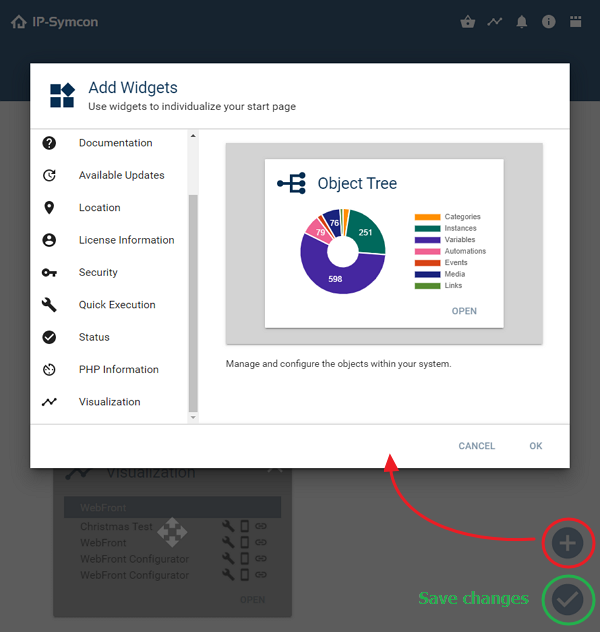Click OPEN in the Object Tree preview

coord(464,311)
